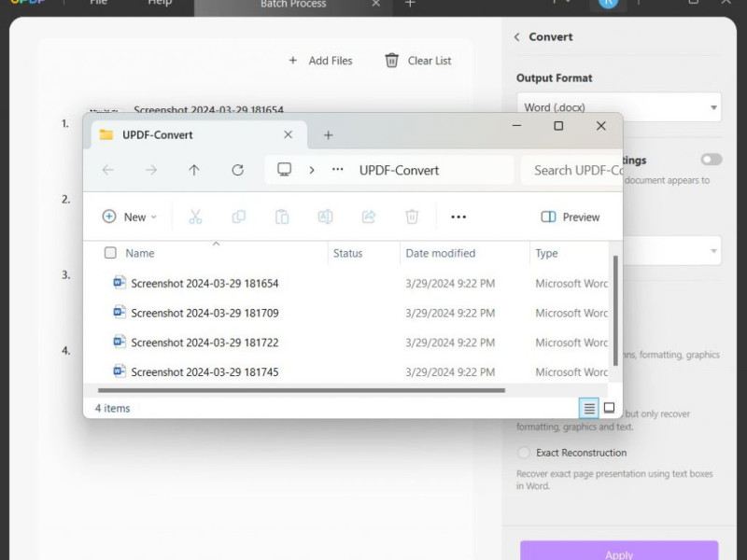This screenshot has height=560, width=747.
Task: Click the Cut scissors icon in File Explorer
Action: pos(195,217)
